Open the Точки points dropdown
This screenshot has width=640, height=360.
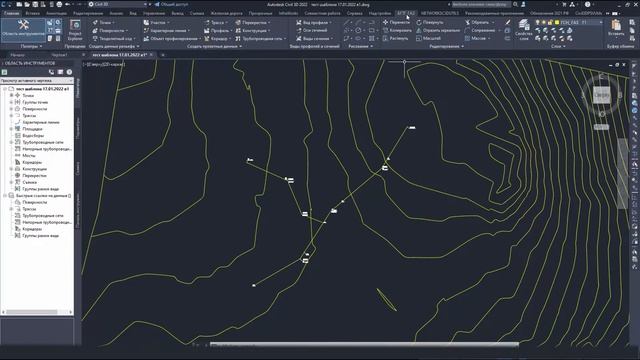click(104, 22)
